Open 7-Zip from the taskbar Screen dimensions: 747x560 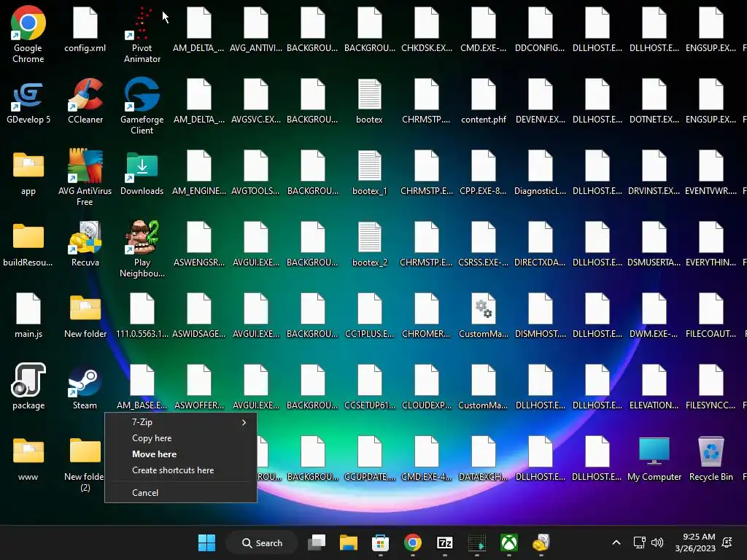click(444, 542)
